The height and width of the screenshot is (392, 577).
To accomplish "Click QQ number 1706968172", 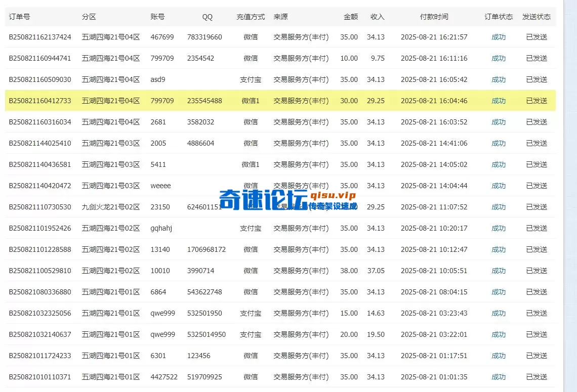I will [x=206, y=249].
